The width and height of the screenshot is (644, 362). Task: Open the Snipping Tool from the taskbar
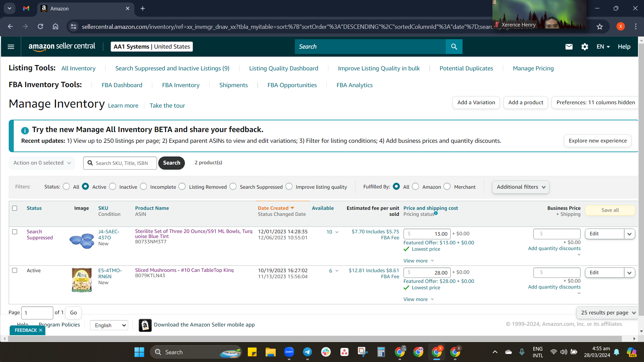363,352
